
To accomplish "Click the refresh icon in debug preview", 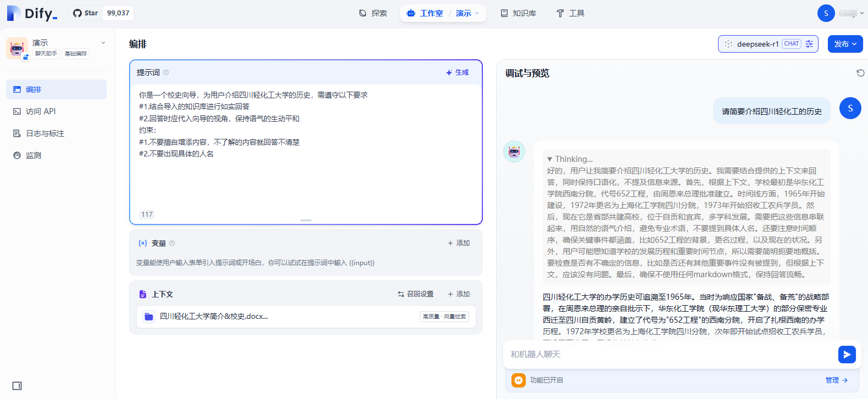I will pyautogui.click(x=860, y=73).
